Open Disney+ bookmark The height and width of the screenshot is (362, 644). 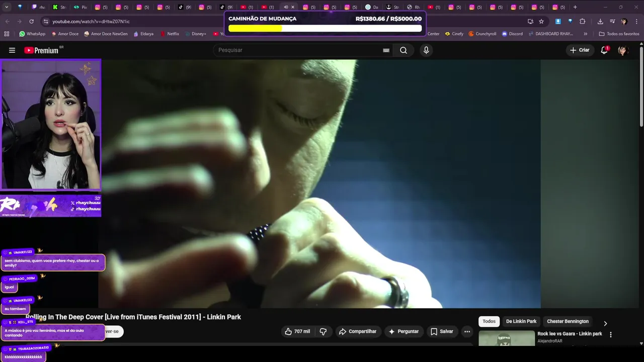pos(195,34)
